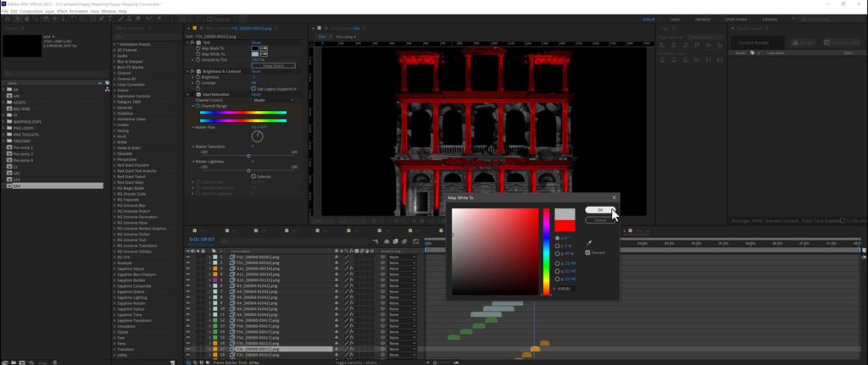Expand the PRECOMP folder in Project panel
The height and width of the screenshot is (365, 868).
point(4,141)
